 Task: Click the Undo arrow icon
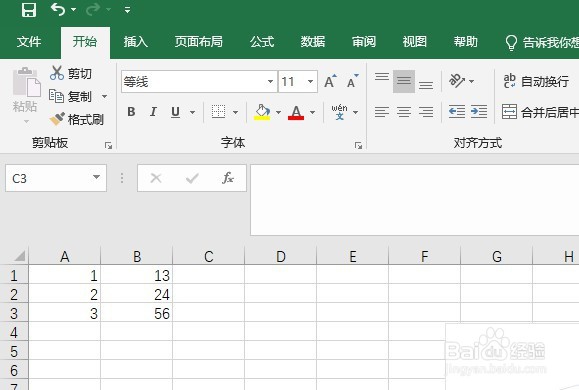tap(58, 9)
